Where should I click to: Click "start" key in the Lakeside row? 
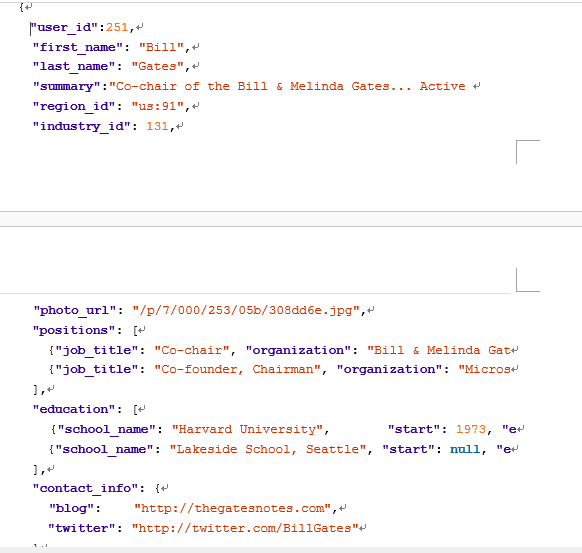[409, 450]
